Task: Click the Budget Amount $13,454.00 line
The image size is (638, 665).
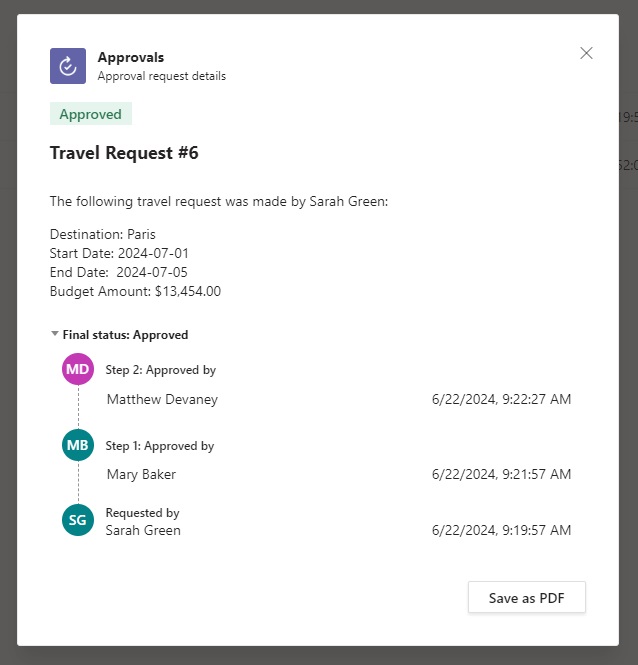Action: pyautogui.click(x=135, y=291)
